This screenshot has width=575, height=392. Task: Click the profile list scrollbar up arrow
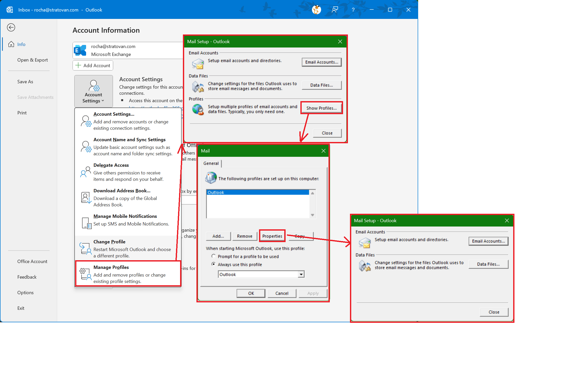pos(312,193)
